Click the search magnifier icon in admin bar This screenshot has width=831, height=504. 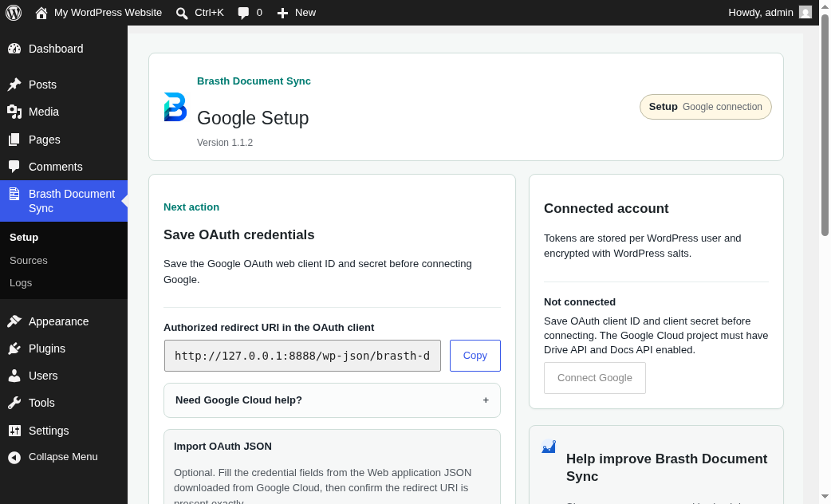click(x=182, y=14)
